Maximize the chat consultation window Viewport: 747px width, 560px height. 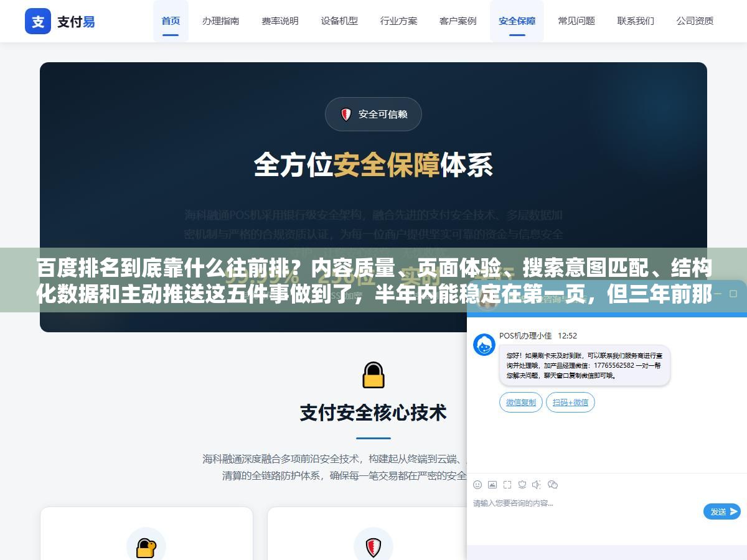point(733,294)
